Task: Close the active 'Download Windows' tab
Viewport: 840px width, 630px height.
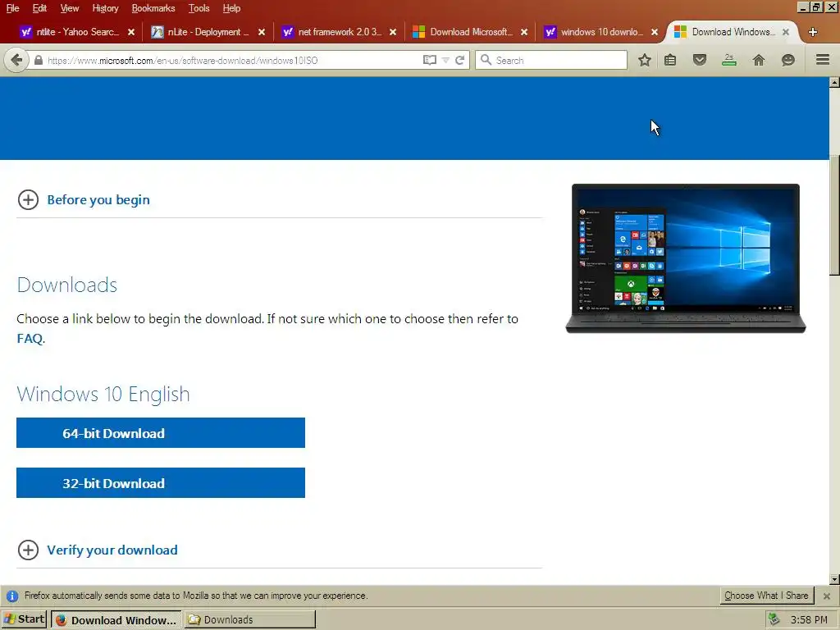Action: [x=785, y=32]
